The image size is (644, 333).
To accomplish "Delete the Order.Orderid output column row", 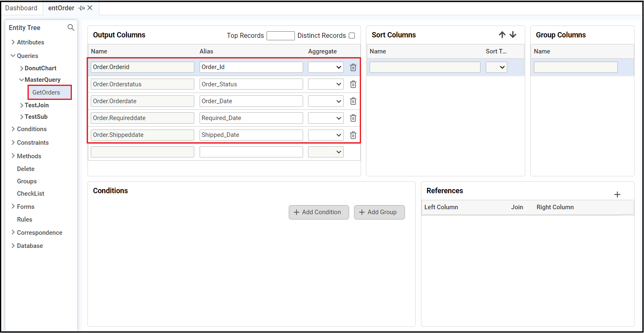I will pos(353,67).
